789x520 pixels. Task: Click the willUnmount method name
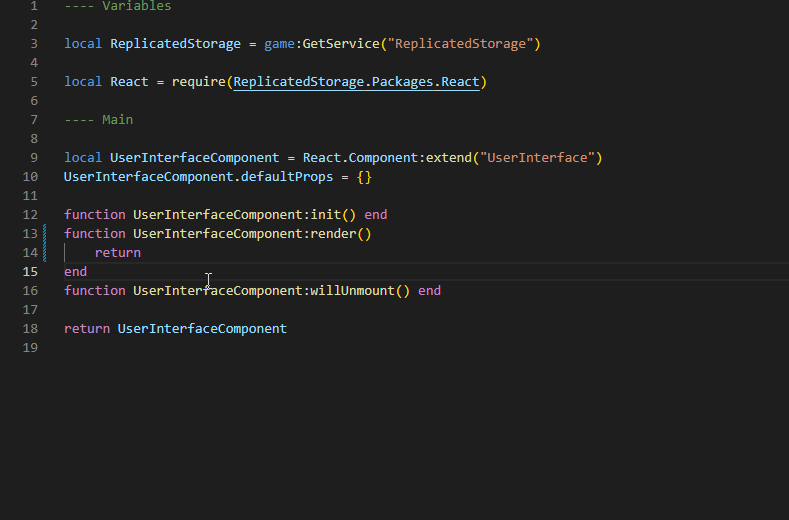click(x=352, y=290)
